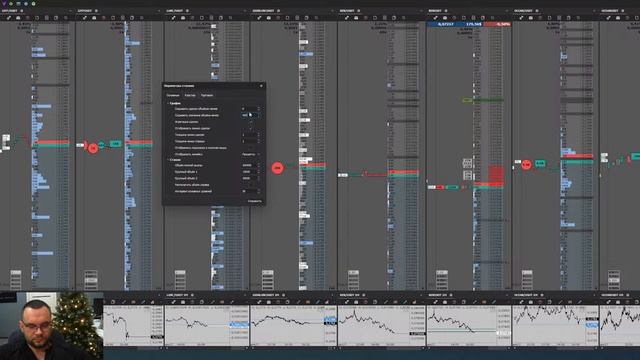640x360 pixels.
Task: Adjust spinner of the sixth dialog row
Action: tap(259, 141)
